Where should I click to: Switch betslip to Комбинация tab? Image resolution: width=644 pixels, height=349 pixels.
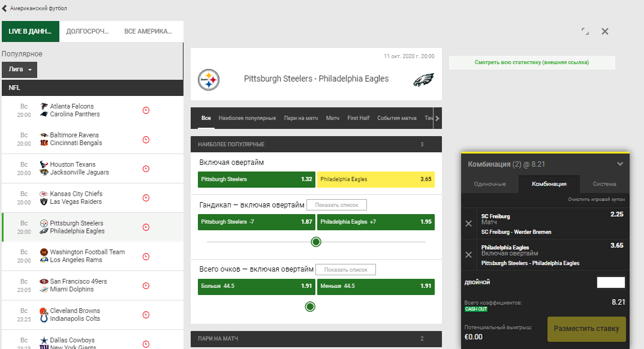click(x=549, y=184)
